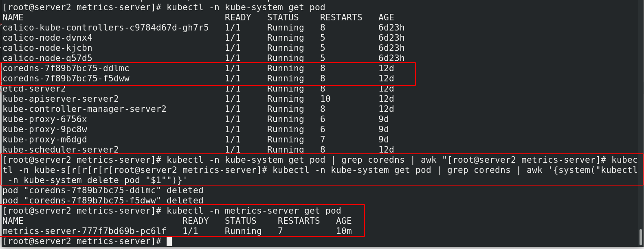Click the kube-scheduler-server2 pod name
This screenshot has width=644, height=249.
tap(61, 150)
